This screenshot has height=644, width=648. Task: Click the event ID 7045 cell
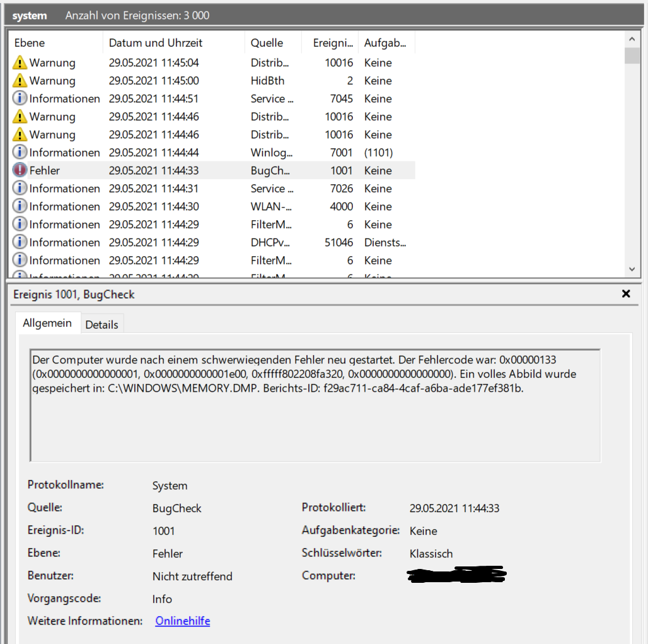(342, 99)
